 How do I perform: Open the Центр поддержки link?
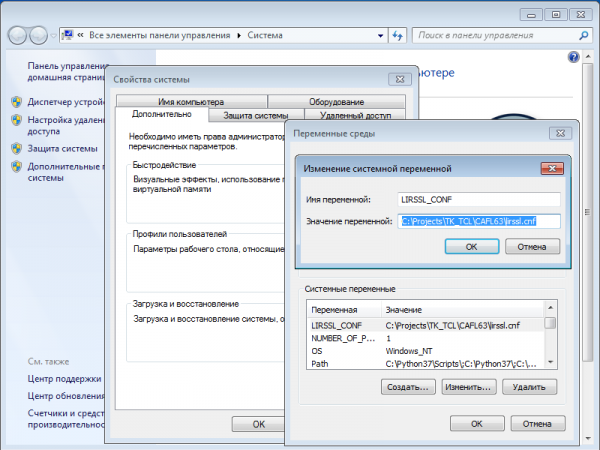64,379
